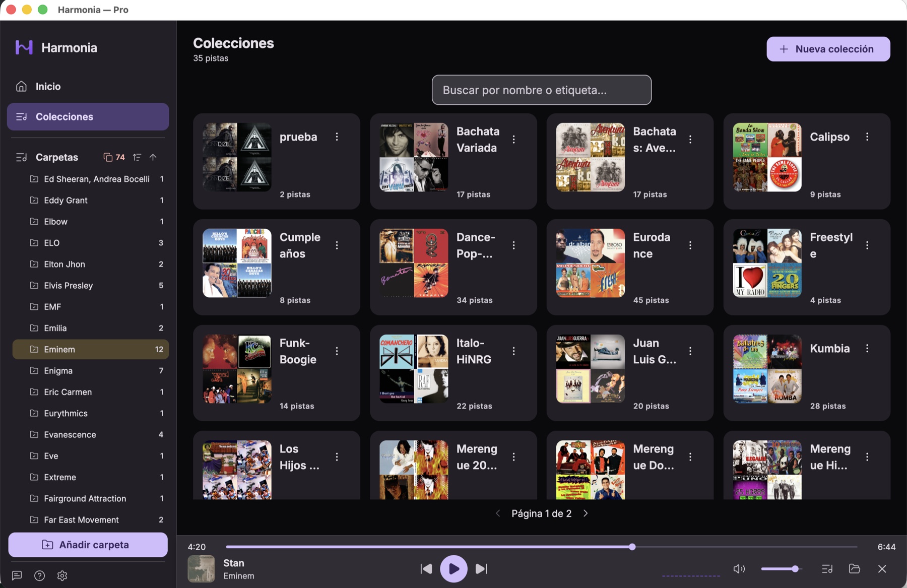The width and height of the screenshot is (907, 588).
Task: Open the Kumbia collection title
Action: click(x=830, y=348)
